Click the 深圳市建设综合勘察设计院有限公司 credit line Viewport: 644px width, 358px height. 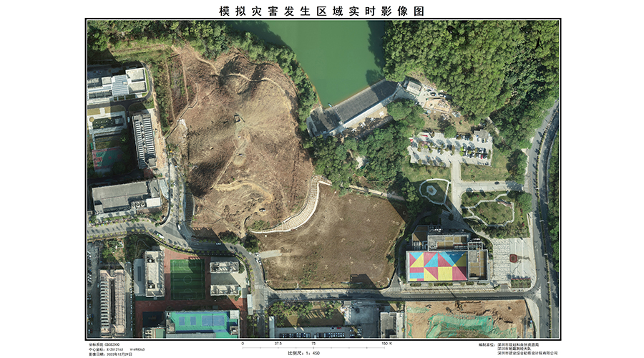coord(528,353)
